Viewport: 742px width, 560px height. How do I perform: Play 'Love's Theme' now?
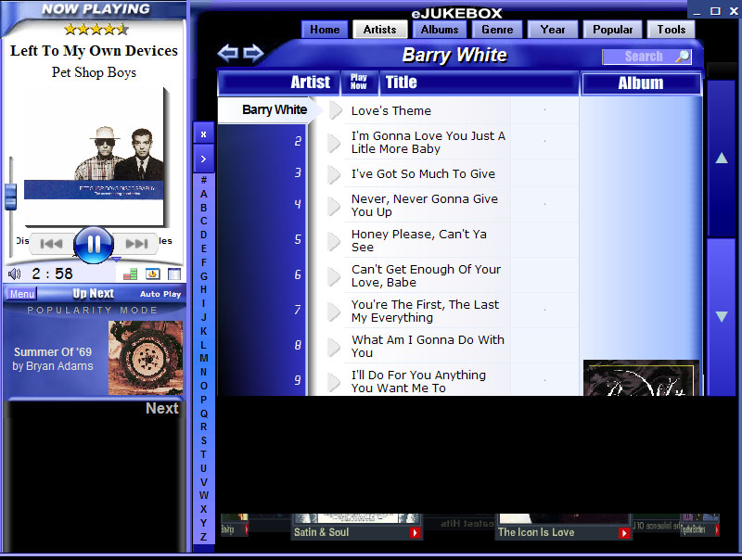pos(335,110)
